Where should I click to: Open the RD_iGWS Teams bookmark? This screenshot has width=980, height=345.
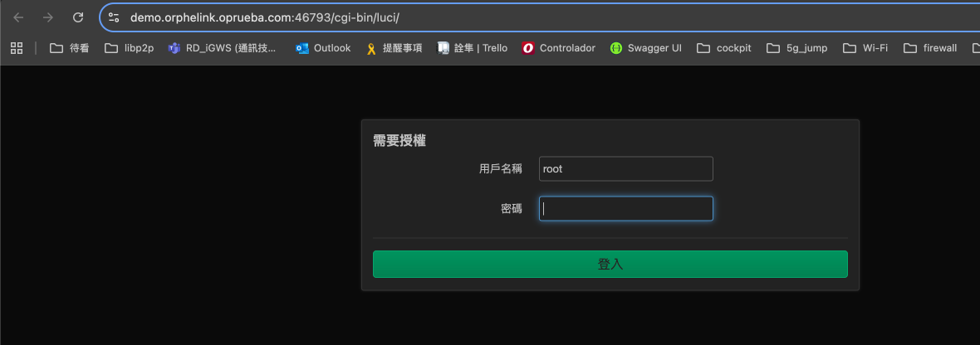pyautogui.click(x=222, y=48)
